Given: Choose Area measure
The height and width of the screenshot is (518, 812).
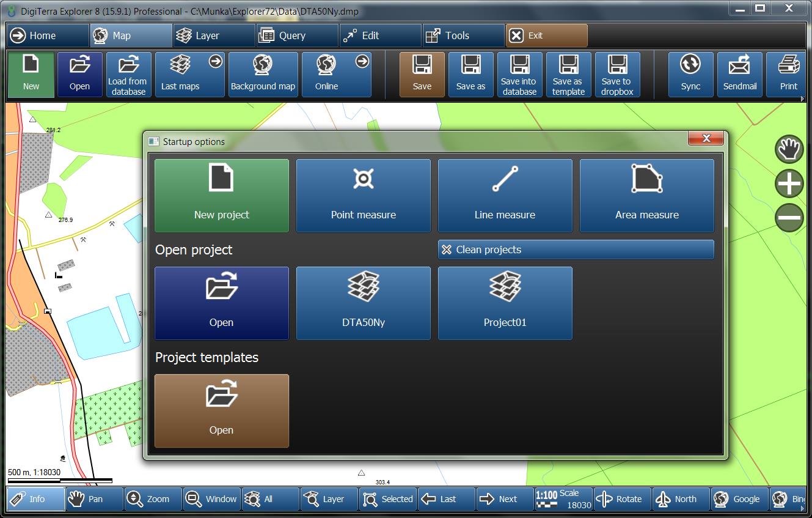Looking at the screenshot, I should pyautogui.click(x=647, y=196).
